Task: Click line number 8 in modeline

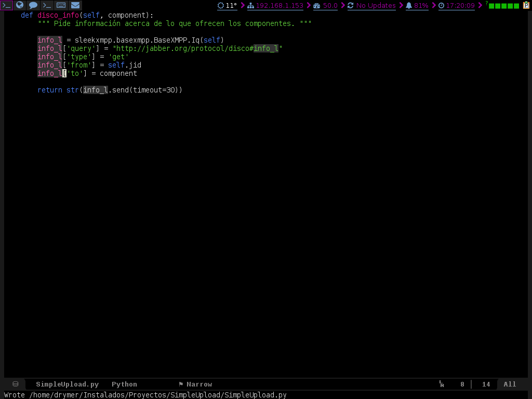Action: 462,384
